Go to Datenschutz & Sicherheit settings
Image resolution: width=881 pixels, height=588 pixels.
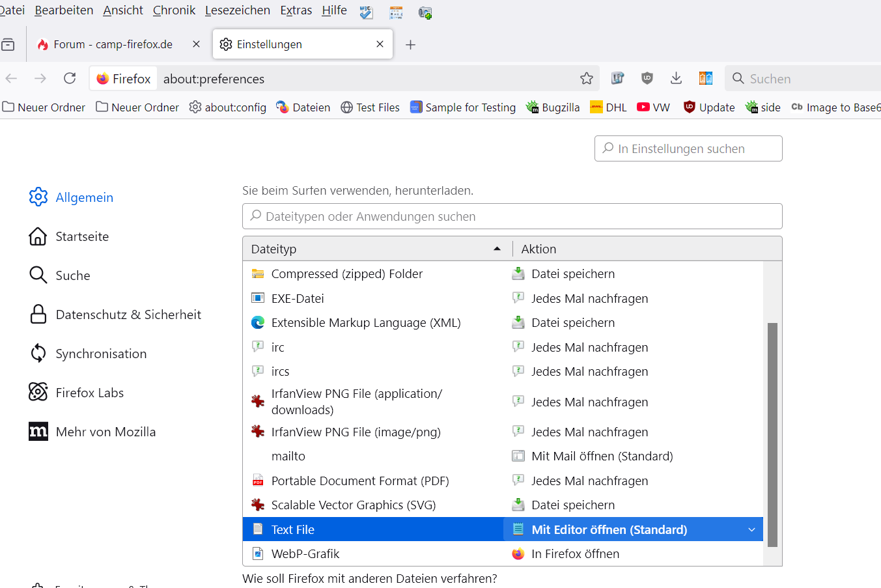pos(128,315)
